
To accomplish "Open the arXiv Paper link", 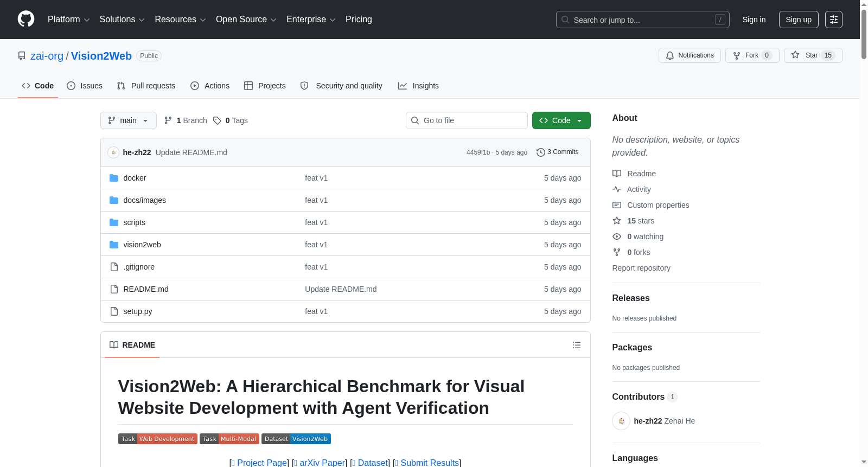I will click(320, 463).
